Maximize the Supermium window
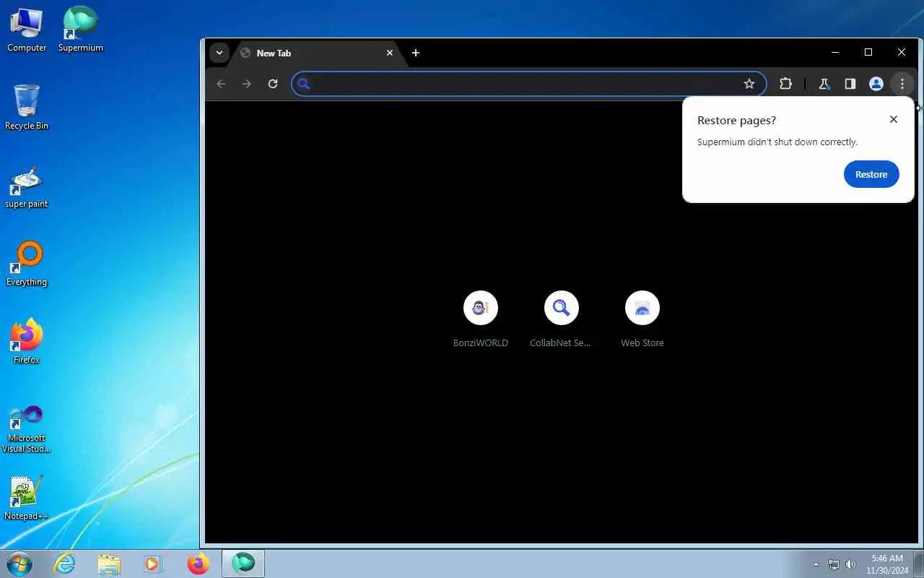Screen dimensions: 924x578 [x=868, y=52]
